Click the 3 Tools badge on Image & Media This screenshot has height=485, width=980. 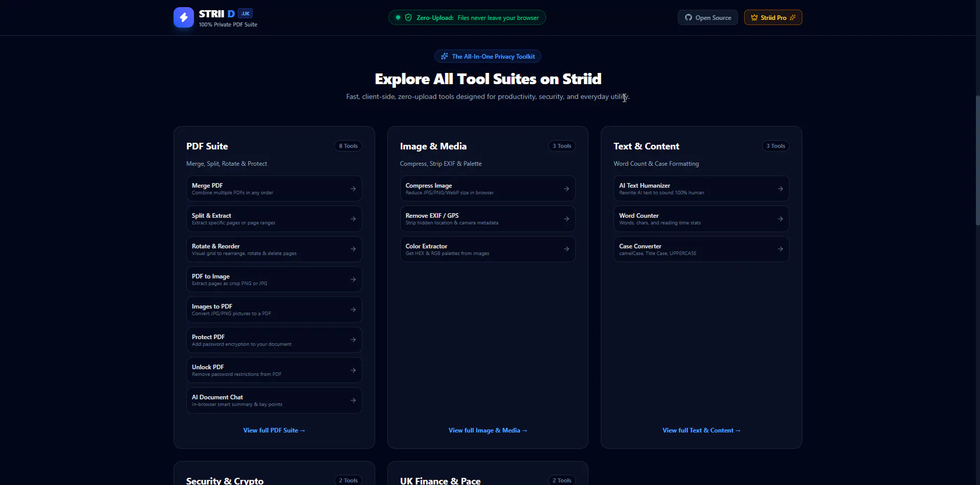click(562, 146)
